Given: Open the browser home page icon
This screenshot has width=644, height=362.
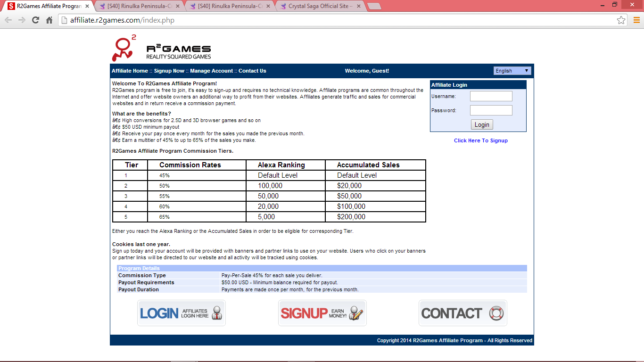Looking at the screenshot, I should tap(49, 20).
